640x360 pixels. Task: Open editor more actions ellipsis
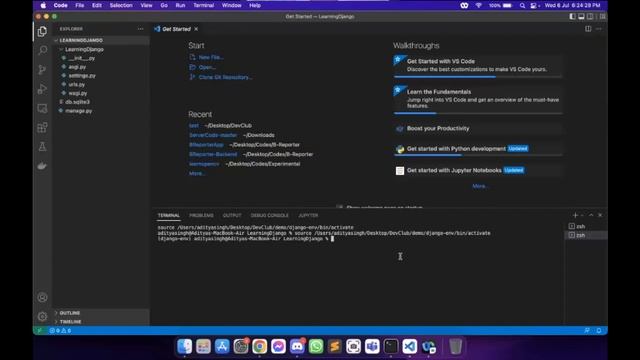599,29
